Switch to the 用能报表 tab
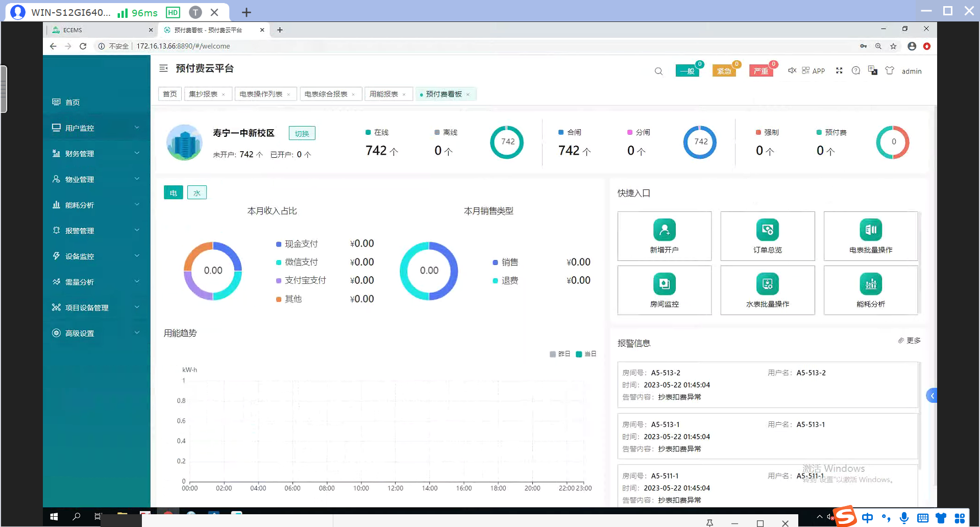This screenshot has height=527, width=980. point(384,94)
